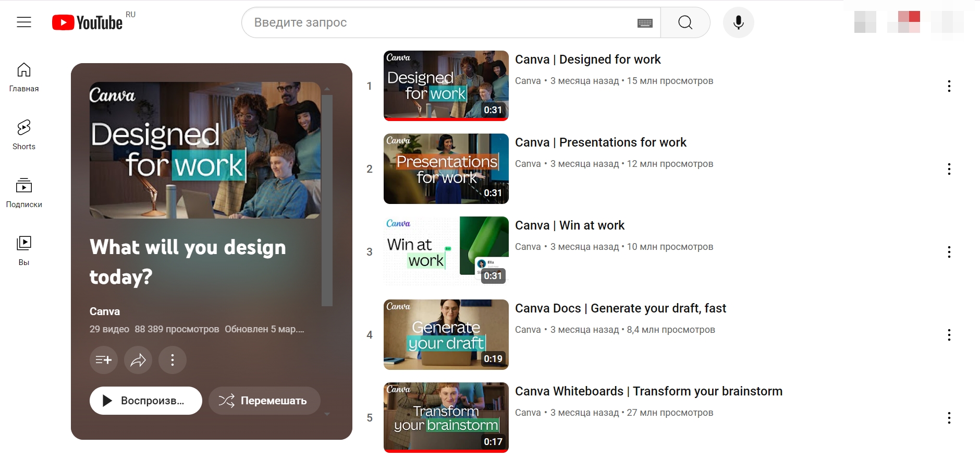Screen dimensions: 980x457
Task: Open action menu for Transform your brainstorm
Action: pos(949,418)
